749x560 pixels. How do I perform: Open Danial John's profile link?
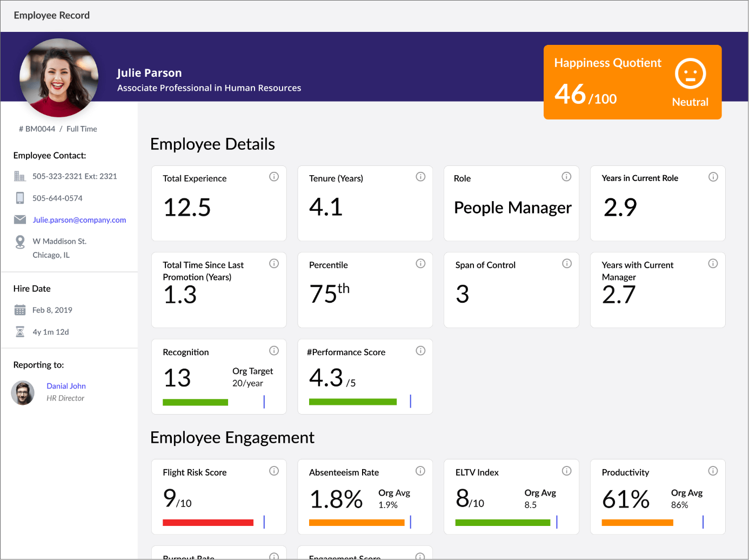tap(66, 386)
